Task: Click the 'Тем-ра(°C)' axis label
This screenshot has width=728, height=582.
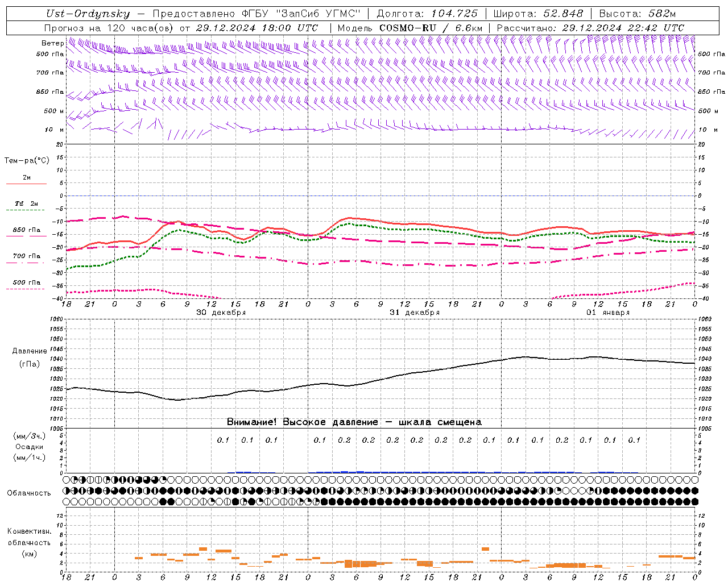Action: (x=27, y=161)
